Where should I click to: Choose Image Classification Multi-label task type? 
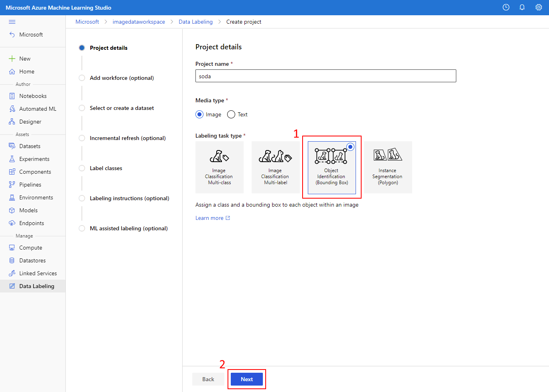276,167
